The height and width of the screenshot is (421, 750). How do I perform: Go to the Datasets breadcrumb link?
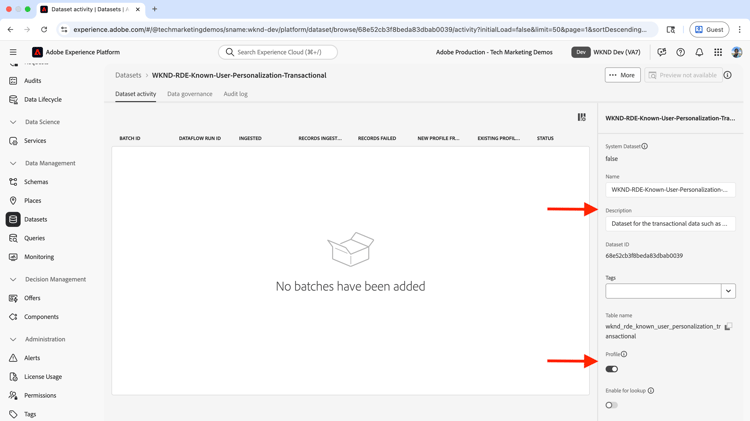[128, 75]
